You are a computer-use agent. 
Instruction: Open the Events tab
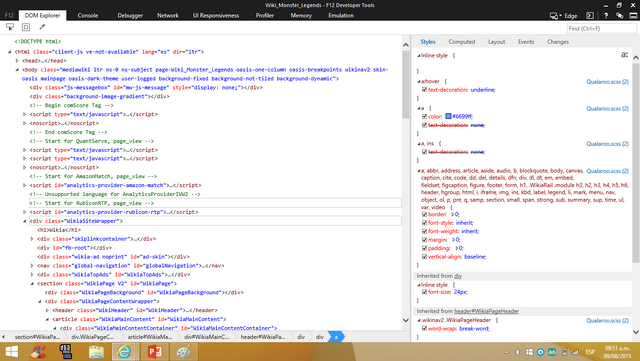coord(526,42)
